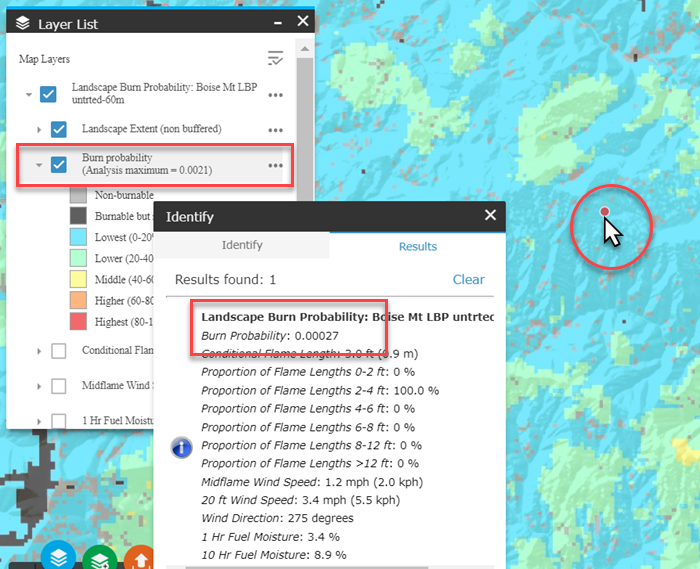Open options menu for Landscape Burn Probability layer

point(275,95)
